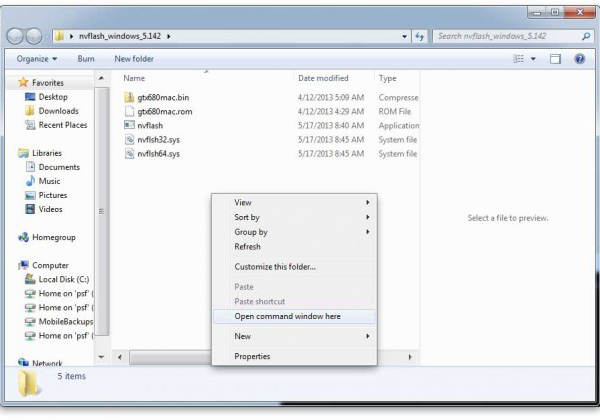The height and width of the screenshot is (420, 600).
Task: Click the search magnifier icon
Action: [x=586, y=36]
